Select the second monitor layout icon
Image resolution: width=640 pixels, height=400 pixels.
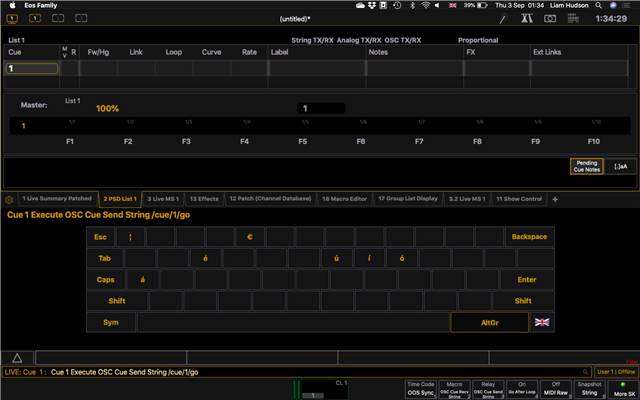click(35, 18)
